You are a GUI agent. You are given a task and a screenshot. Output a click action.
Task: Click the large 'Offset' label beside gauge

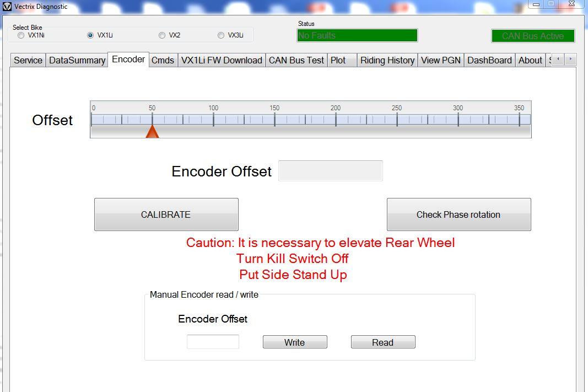tap(52, 120)
